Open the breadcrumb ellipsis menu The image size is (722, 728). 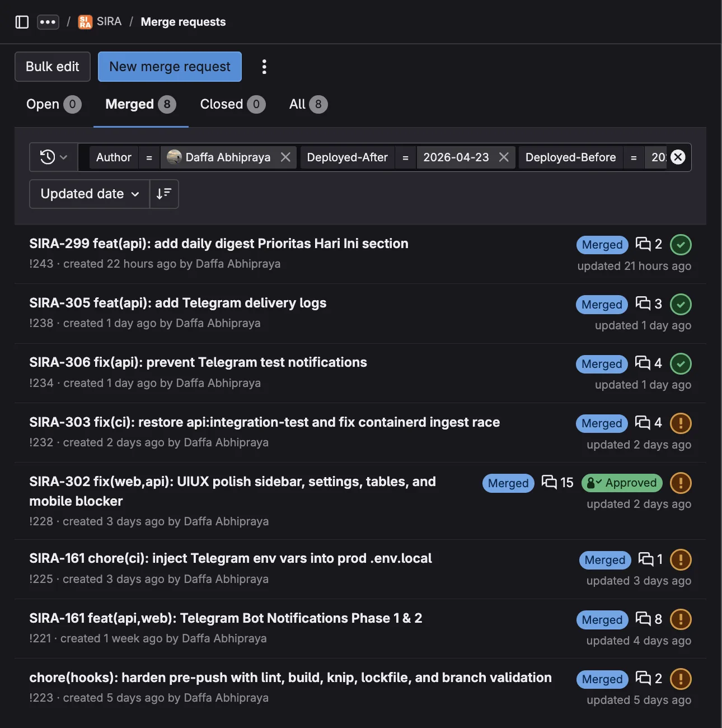(x=48, y=22)
